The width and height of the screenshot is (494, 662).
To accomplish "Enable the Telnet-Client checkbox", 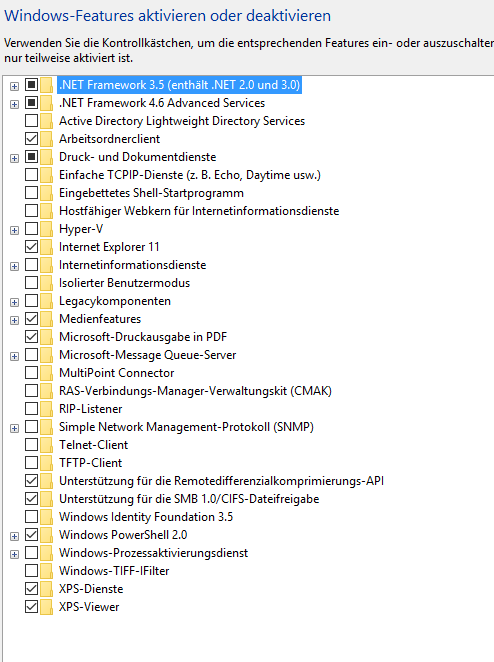I will (32, 445).
